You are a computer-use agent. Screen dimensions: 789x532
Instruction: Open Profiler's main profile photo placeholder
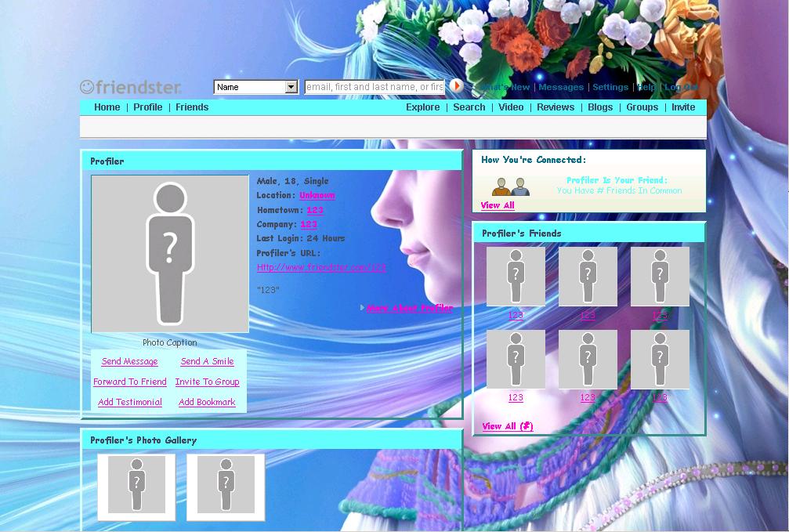coord(170,254)
